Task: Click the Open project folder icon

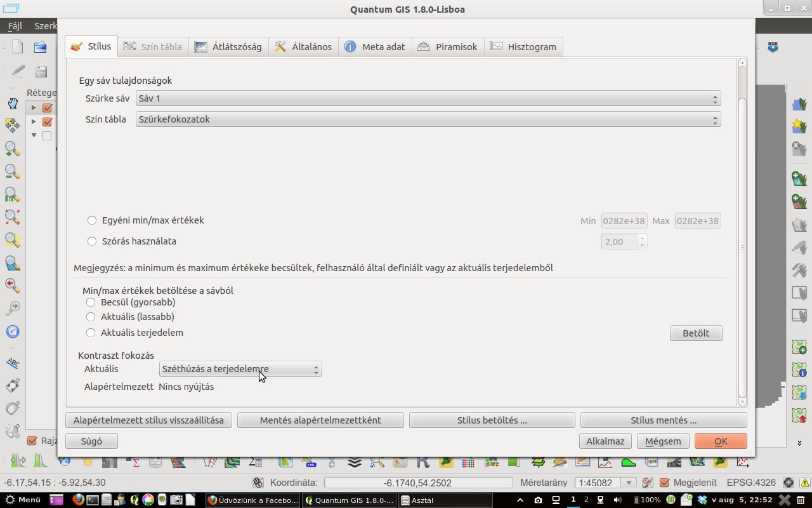Action: [x=41, y=46]
